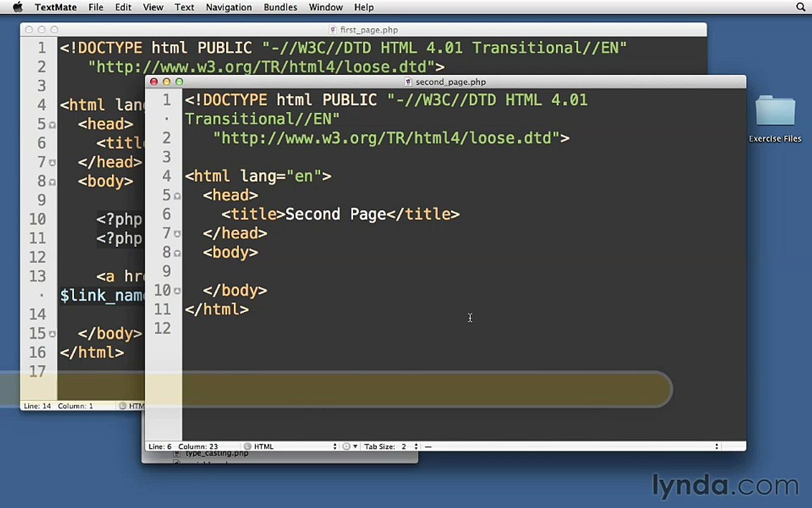
Task: Open the Edit menu
Action: pos(123,7)
